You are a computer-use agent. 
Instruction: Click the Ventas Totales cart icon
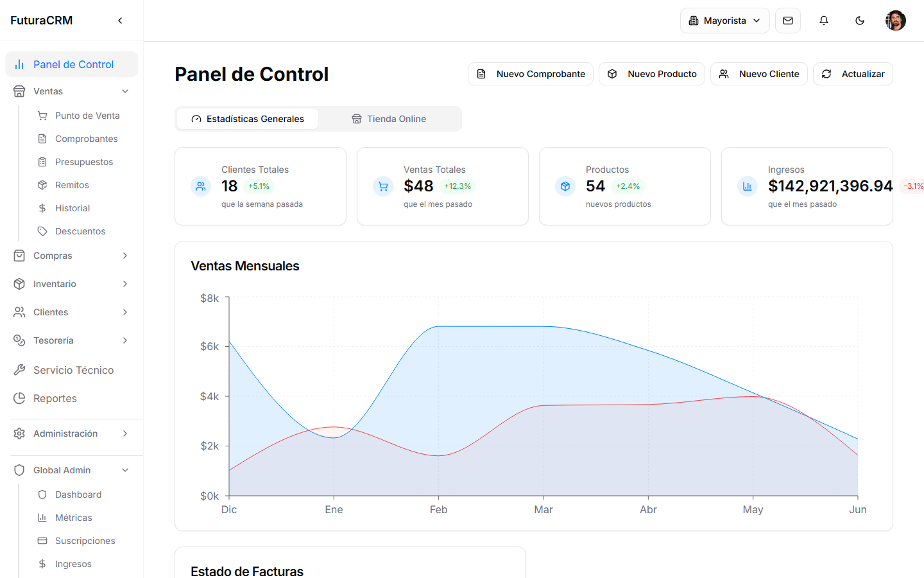[x=383, y=186]
